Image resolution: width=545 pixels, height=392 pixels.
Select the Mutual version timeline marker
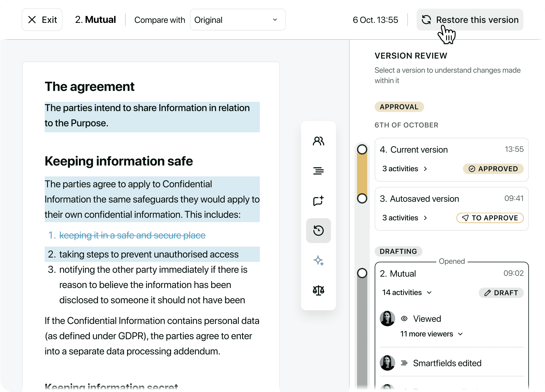[362, 273]
